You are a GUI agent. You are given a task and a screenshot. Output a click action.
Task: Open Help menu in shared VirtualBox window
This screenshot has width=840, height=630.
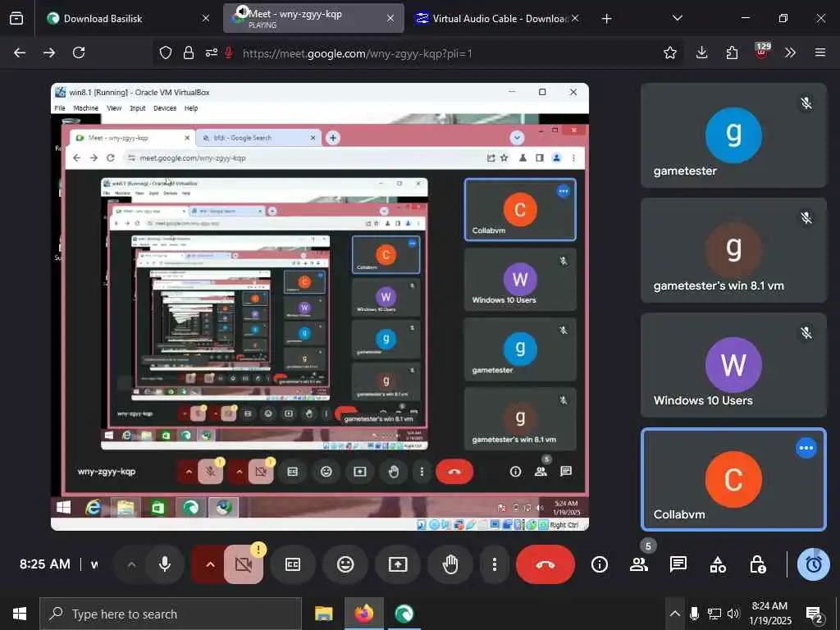191,108
